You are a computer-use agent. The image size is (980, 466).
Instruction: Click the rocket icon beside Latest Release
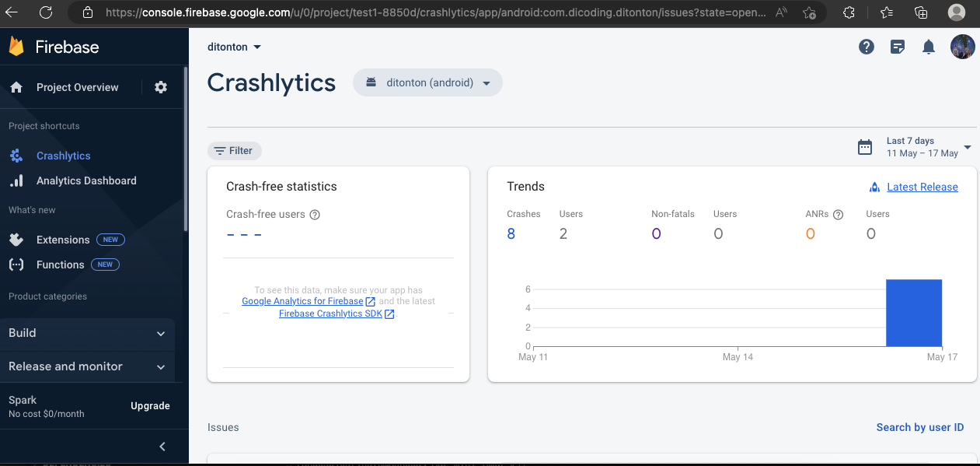coord(874,187)
